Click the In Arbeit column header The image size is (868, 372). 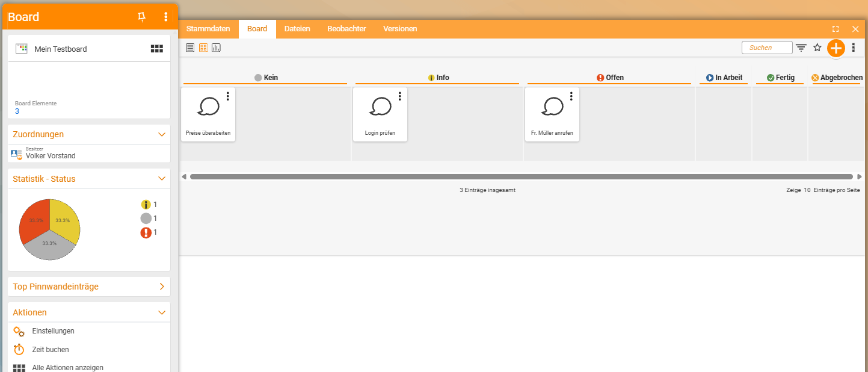point(724,78)
